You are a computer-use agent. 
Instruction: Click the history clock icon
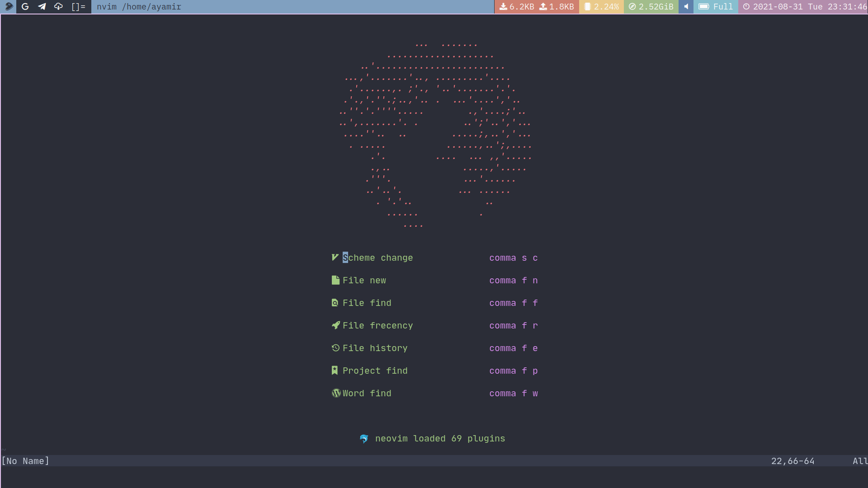(x=335, y=348)
